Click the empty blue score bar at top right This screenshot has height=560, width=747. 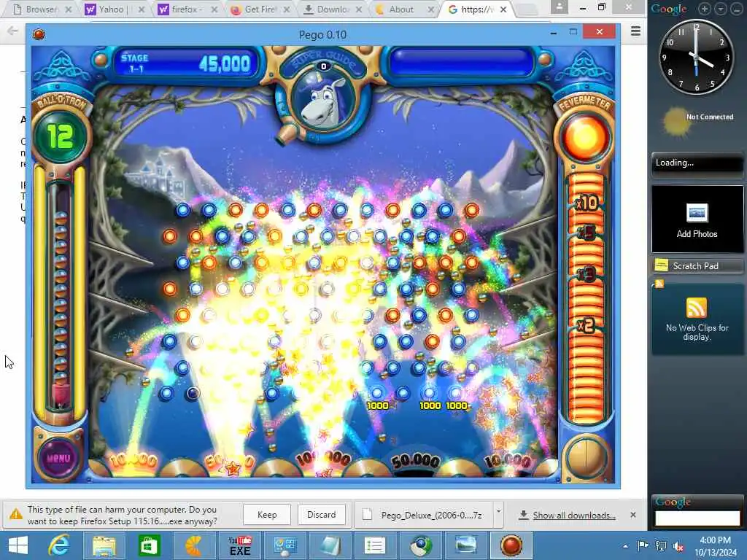[x=462, y=63]
